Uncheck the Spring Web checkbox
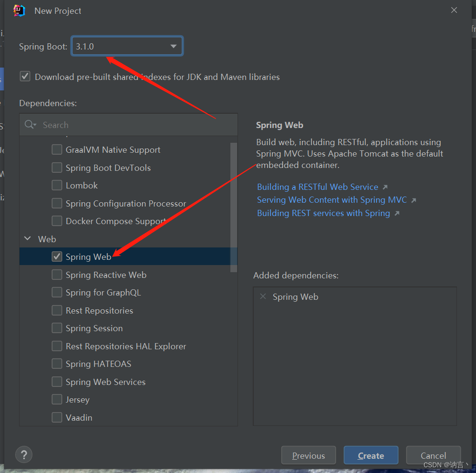476x473 pixels. click(57, 256)
